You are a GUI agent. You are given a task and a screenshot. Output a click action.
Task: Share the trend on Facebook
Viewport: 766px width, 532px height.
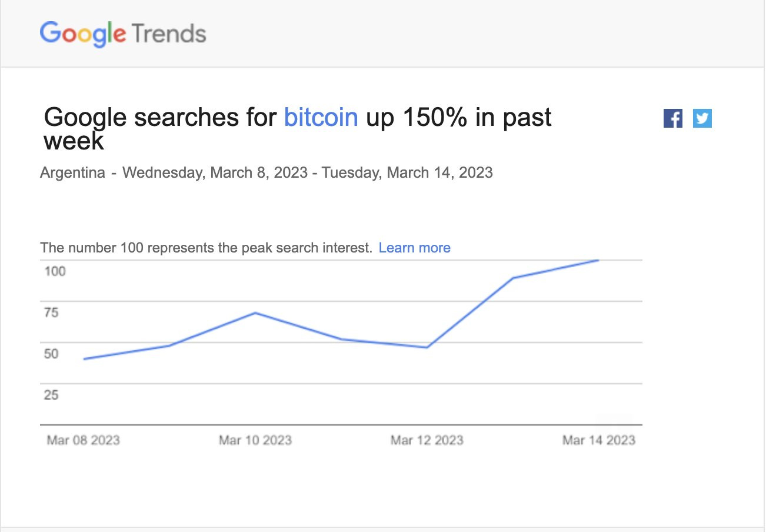673,118
